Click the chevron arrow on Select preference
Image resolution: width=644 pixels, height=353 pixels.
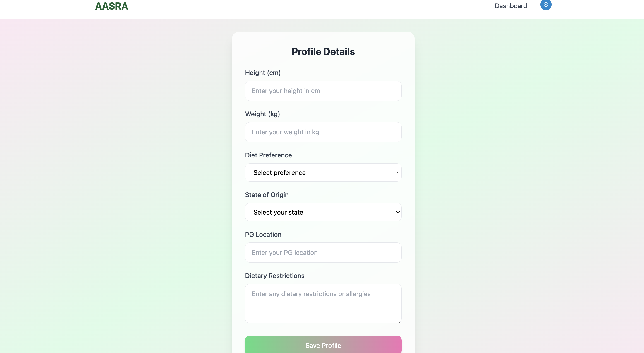pos(398,173)
